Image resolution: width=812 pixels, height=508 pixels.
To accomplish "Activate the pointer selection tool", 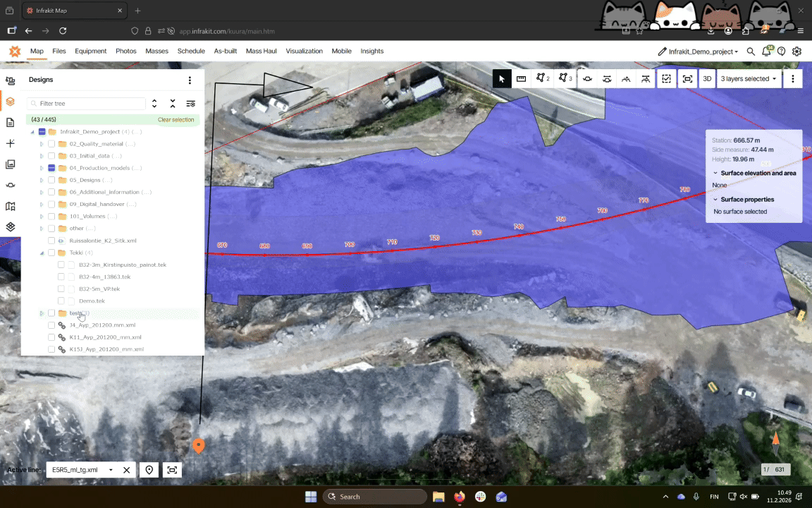I will pos(501,79).
